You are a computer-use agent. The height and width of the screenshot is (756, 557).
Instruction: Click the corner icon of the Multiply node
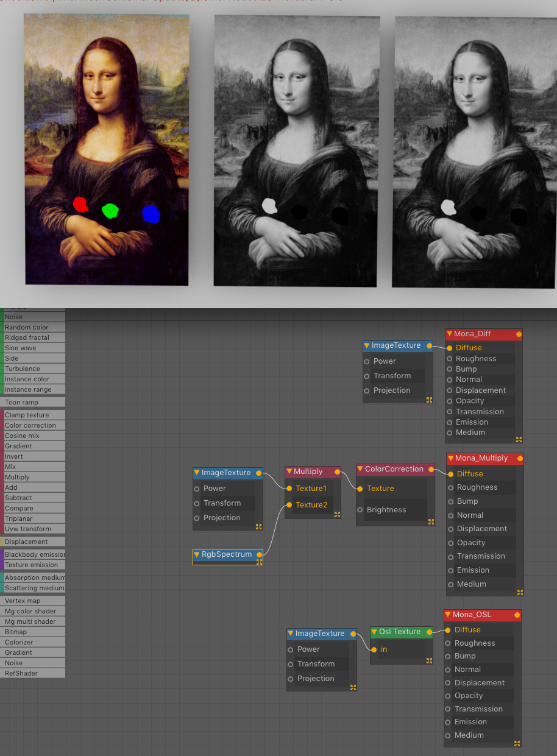coord(337,514)
